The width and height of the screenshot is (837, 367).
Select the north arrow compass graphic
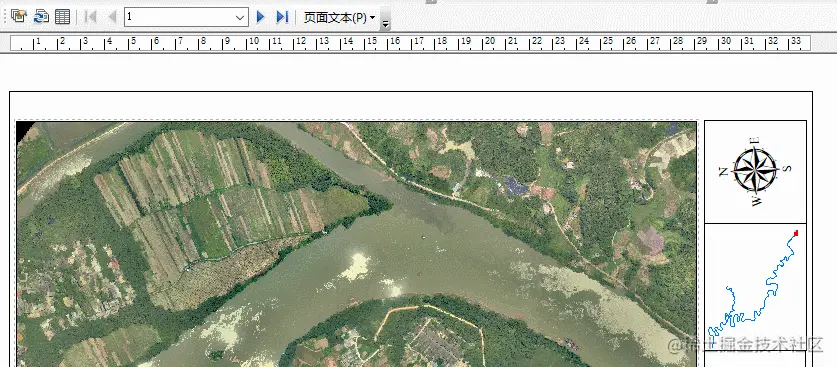point(756,171)
